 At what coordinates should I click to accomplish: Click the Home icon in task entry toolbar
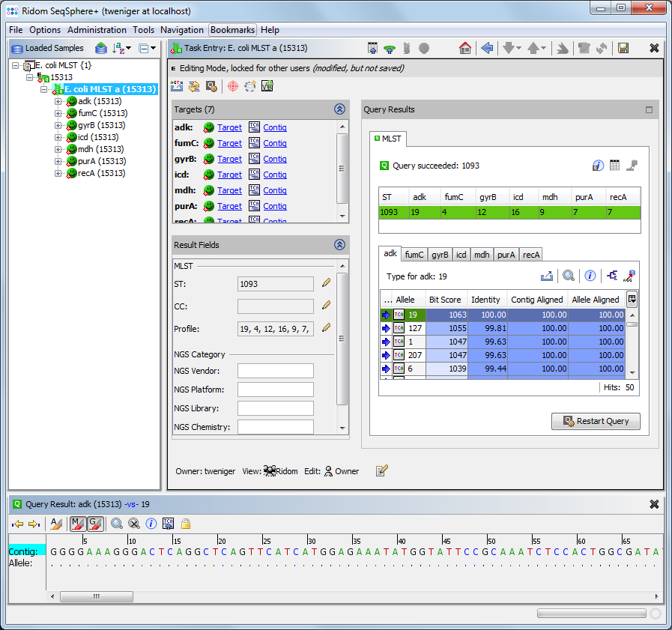(x=465, y=48)
